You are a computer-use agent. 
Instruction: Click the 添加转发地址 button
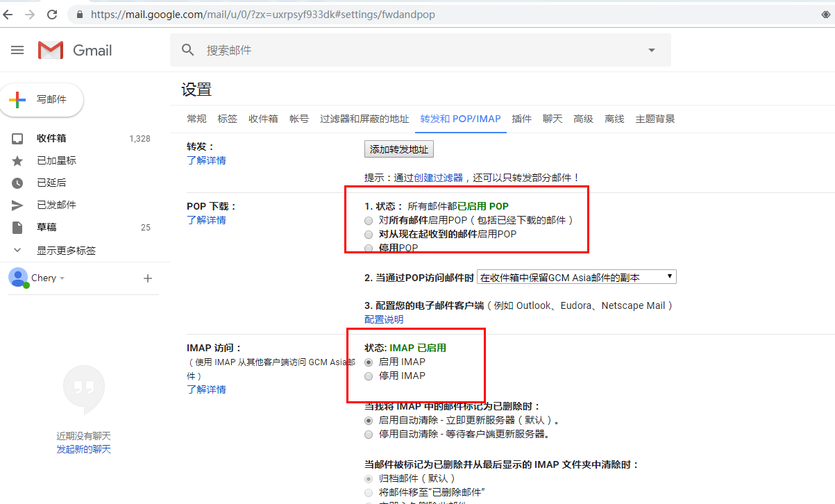[398, 149]
